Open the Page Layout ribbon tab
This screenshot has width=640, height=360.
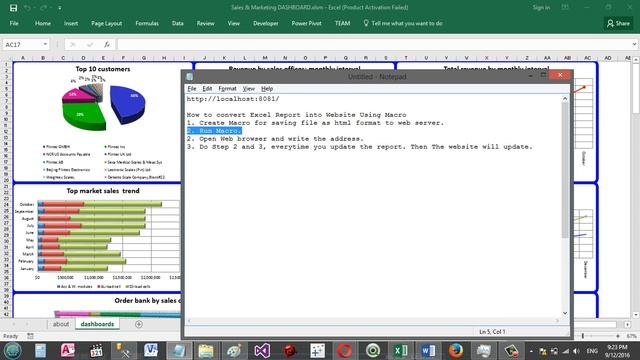tap(107, 23)
